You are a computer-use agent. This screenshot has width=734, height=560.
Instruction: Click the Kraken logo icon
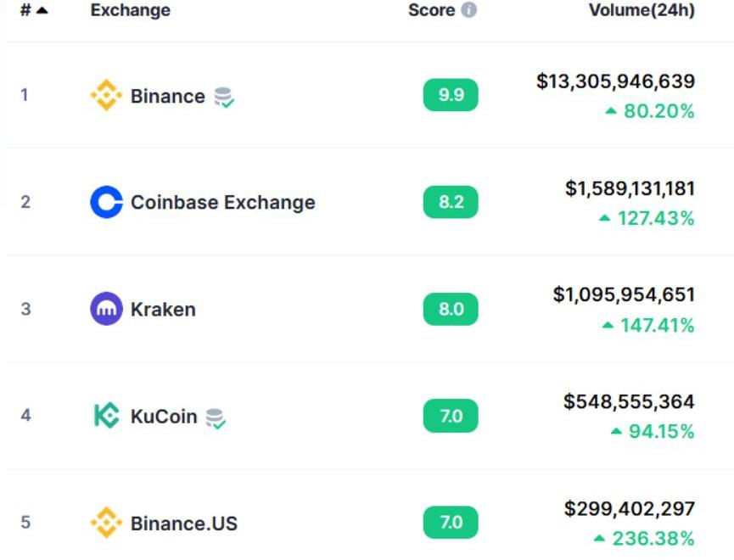(106, 309)
